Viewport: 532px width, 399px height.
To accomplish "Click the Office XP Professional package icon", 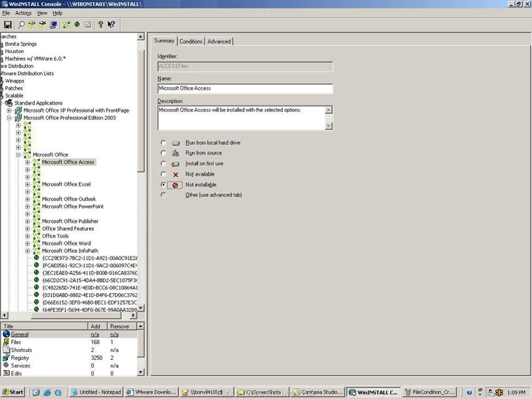I will [18, 111].
